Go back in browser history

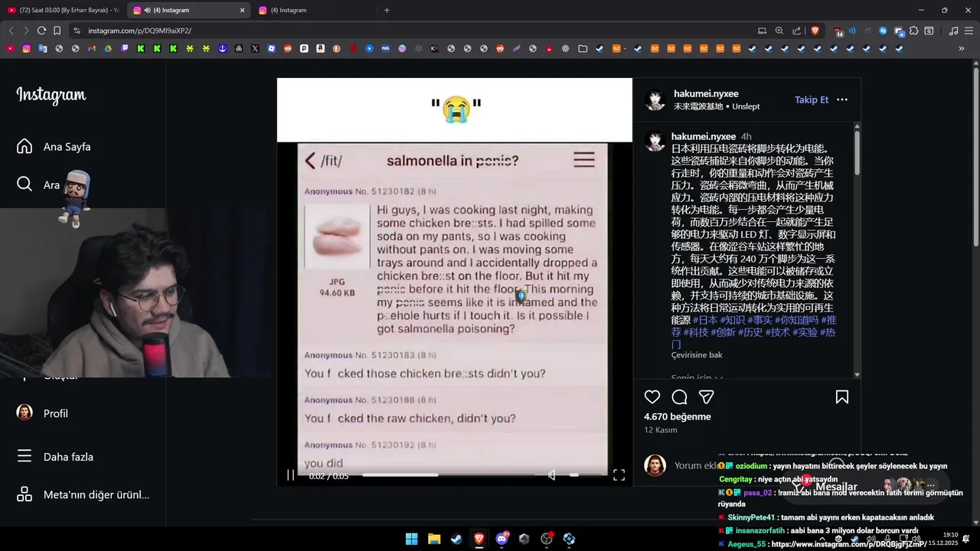coord(11,31)
